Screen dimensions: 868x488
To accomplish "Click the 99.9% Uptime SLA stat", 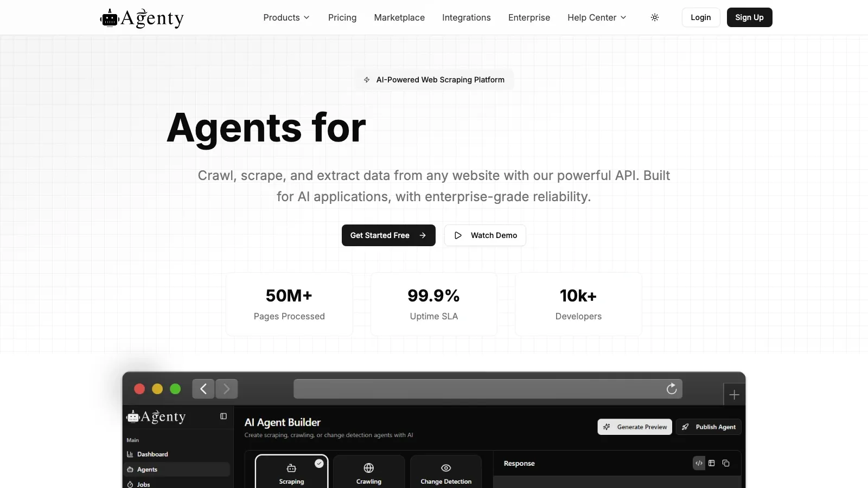I will coord(434,304).
